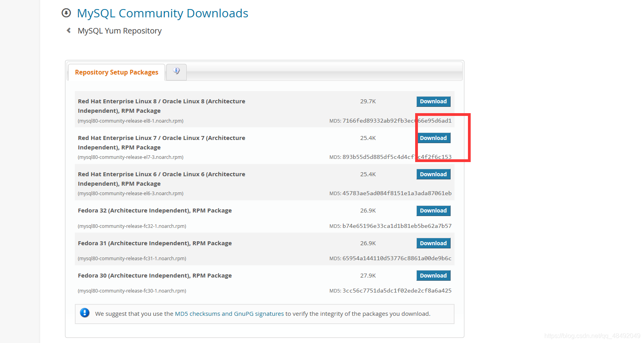Click the MD5 value b74e65196e33ca1d1b81eb5be62a7b57

tap(397, 226)
